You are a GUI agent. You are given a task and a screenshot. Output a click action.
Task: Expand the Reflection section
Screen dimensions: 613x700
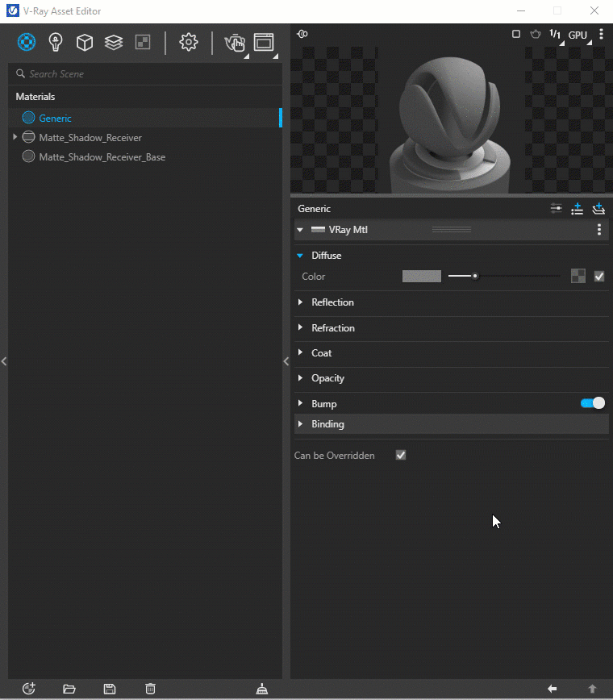[x=301, y=302]
